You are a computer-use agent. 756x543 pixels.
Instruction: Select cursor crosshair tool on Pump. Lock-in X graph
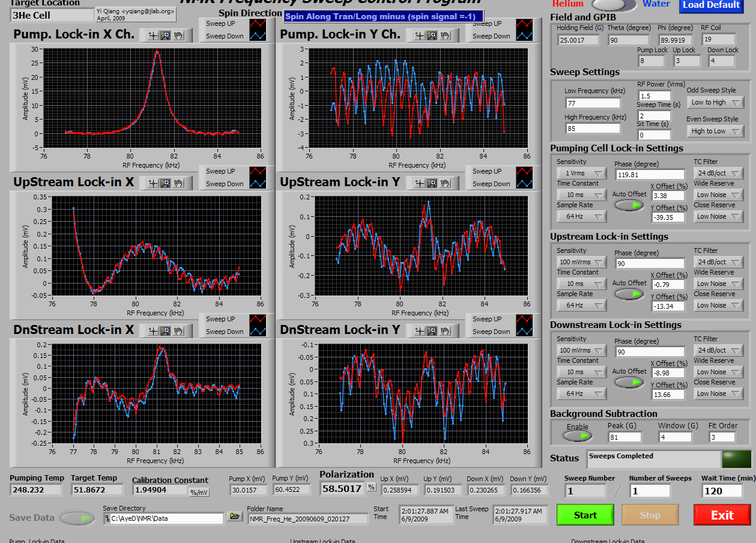pyautogui.click(x=153, y=35)
